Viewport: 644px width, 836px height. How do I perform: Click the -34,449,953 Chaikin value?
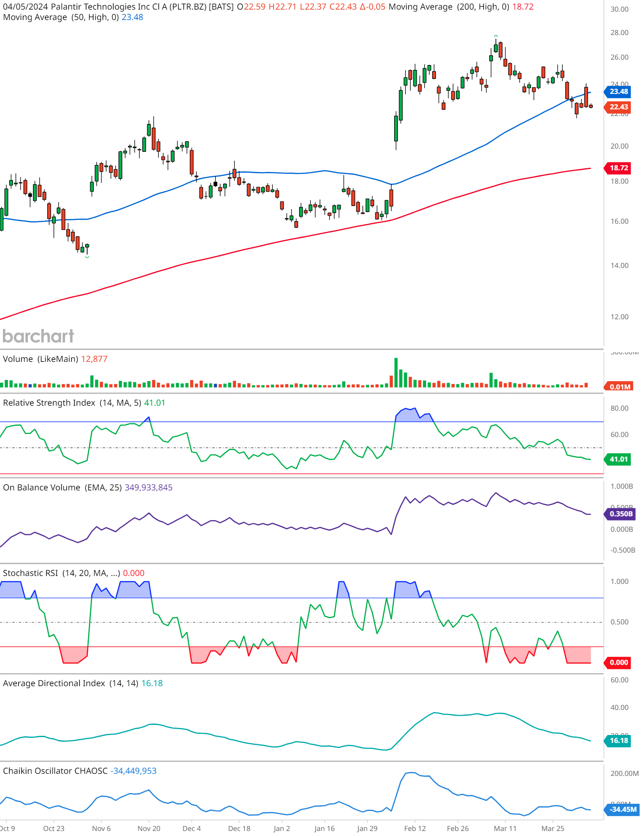pos(133,771)
